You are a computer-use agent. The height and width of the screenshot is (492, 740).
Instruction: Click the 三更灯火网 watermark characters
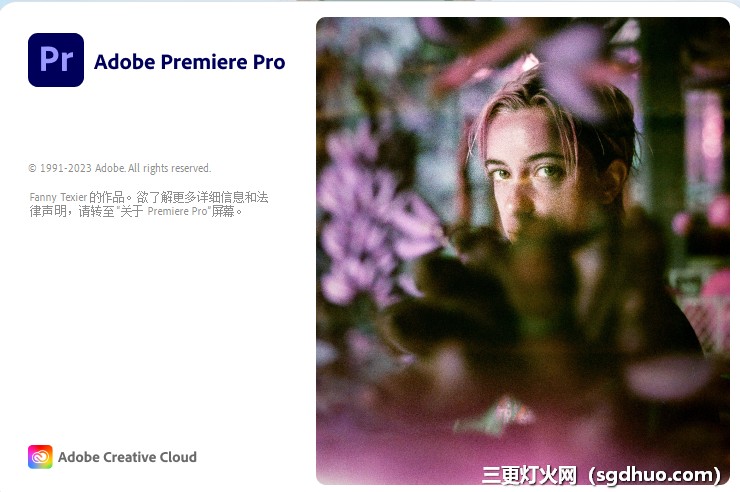[529, 475]
